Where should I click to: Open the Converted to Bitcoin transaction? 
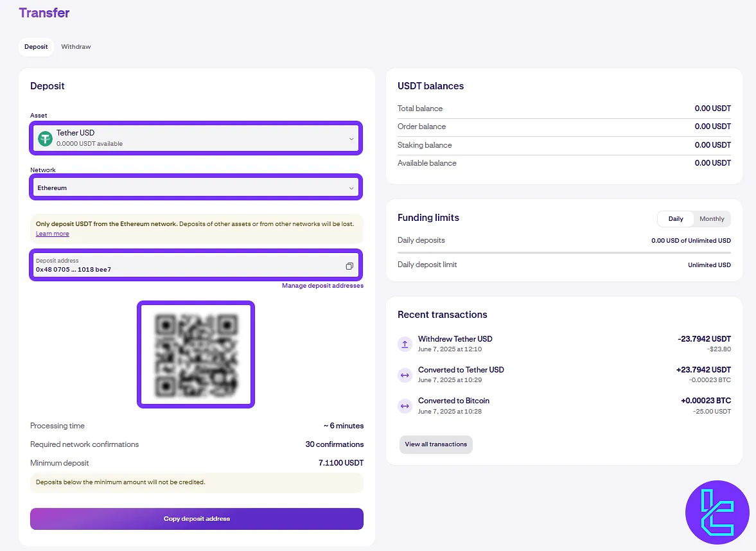564,405
